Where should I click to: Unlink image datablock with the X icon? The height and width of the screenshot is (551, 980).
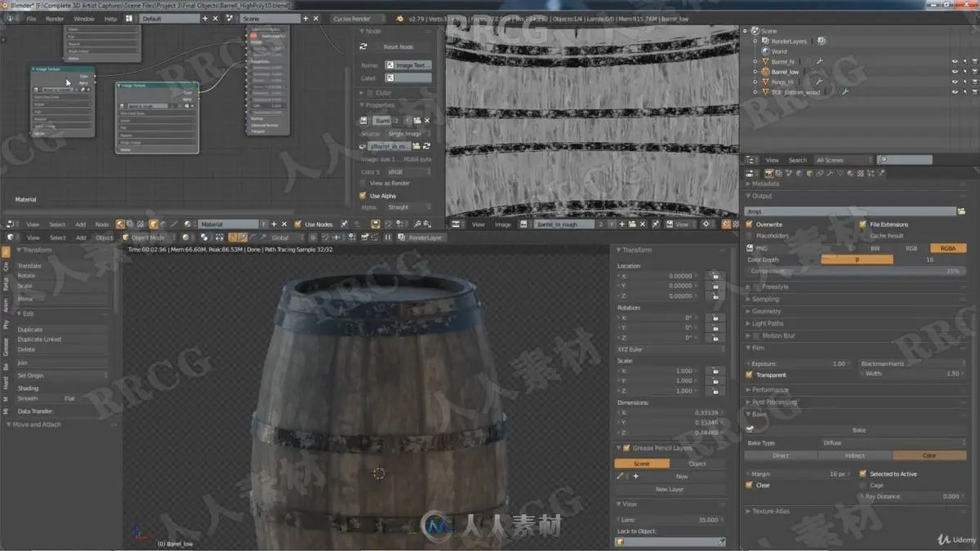[x=426, y=120]
